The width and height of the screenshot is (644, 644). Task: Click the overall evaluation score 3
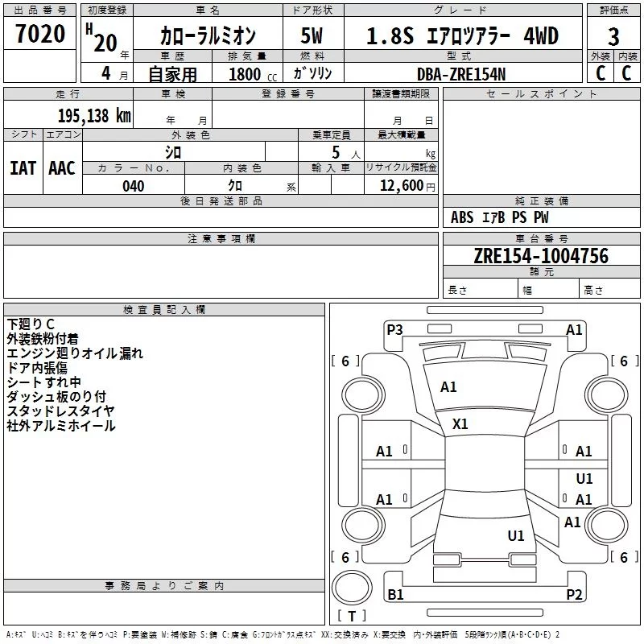coord(613,36)
